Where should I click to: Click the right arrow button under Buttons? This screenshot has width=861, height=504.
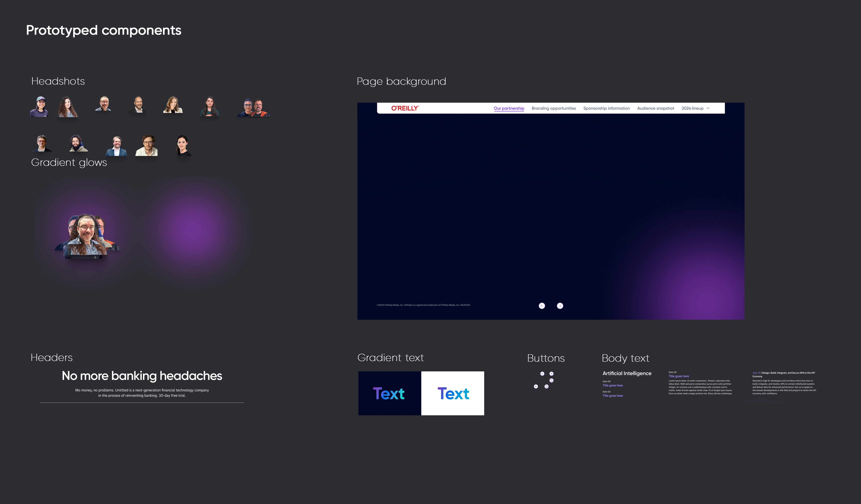tap(551, 374)
